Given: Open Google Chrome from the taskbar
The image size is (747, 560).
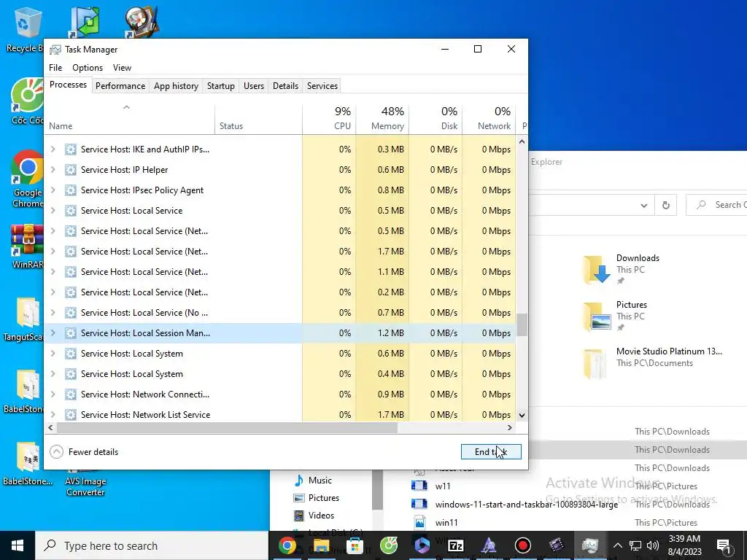Looking at the screenshot, I should [x=287, y=545].
